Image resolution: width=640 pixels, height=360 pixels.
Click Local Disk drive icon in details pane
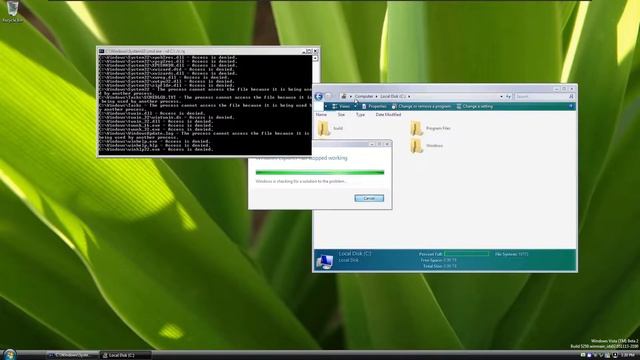pyautogui.click(x=324, y=261)
